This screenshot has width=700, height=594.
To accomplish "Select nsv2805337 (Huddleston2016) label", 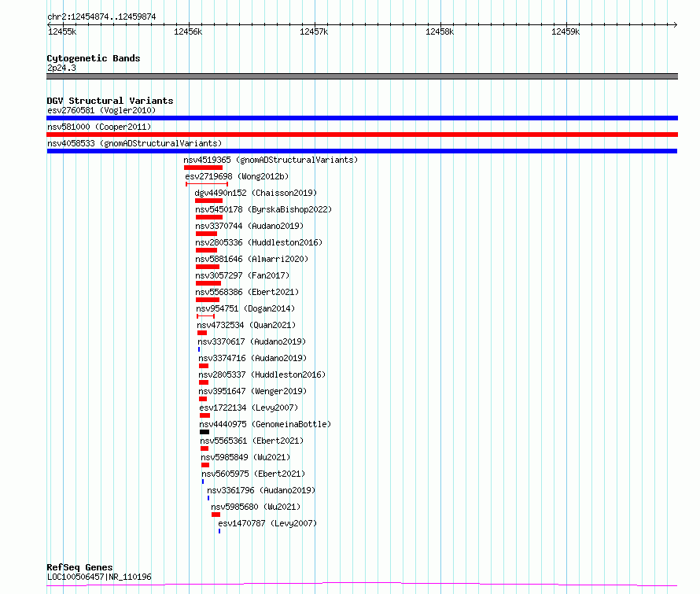I will point(262,374).
